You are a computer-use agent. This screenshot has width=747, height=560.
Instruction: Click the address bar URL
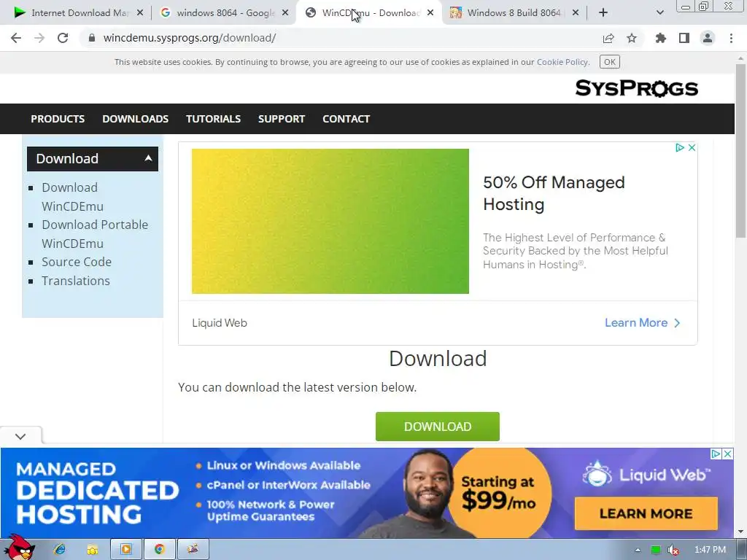coord(190,38)
